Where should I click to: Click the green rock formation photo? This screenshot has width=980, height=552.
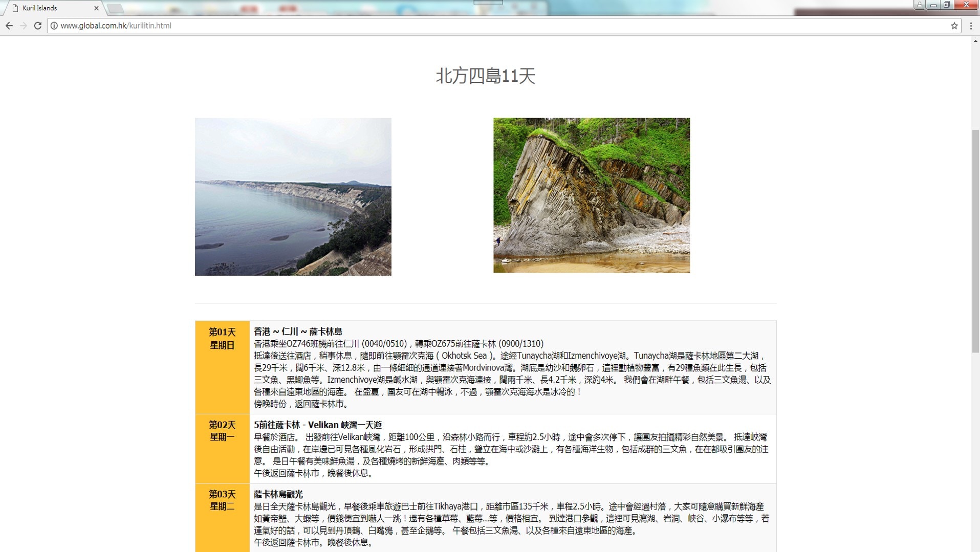[591, 195]
